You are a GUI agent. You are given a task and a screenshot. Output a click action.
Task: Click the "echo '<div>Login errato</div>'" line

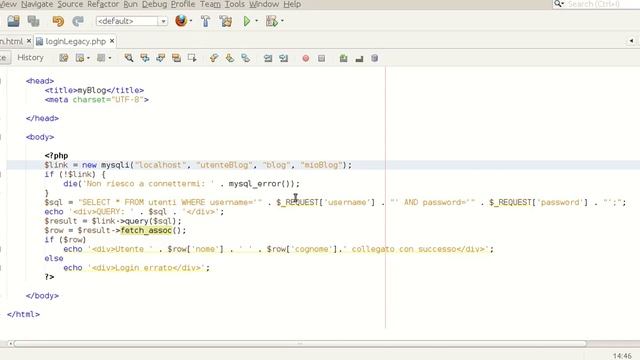[x=136, y=268]
